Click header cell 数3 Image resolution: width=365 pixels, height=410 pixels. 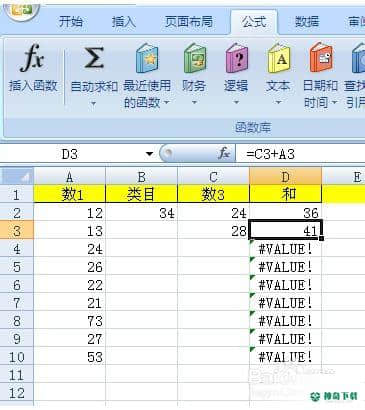pyautogui.click(x=213, y=194)
